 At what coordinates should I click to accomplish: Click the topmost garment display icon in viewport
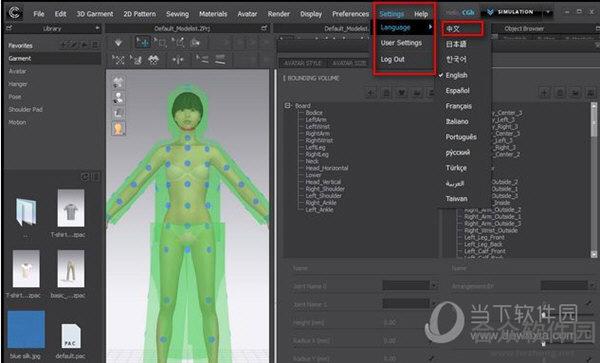tap(119, 81)
